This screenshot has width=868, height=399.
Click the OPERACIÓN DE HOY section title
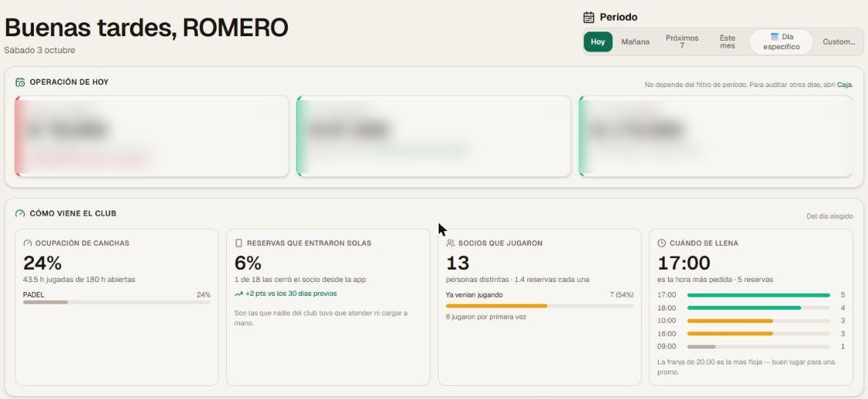(x=69, y=82)
